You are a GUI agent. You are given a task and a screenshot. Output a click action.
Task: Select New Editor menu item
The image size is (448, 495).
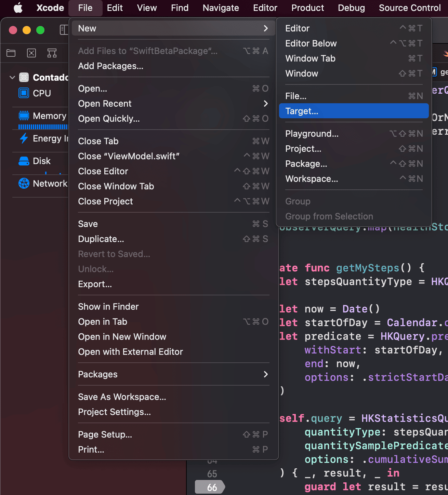pos(354,28)
